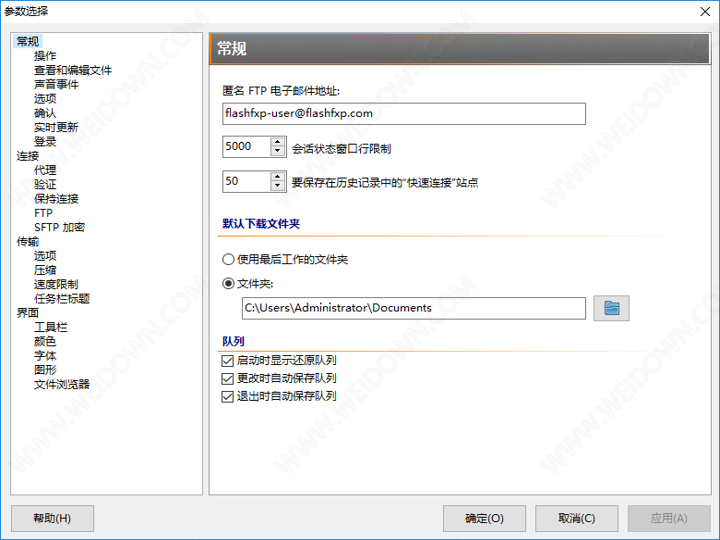
Task: Open SFTP 加密 settings page
Action: click(x=59, y=227)
